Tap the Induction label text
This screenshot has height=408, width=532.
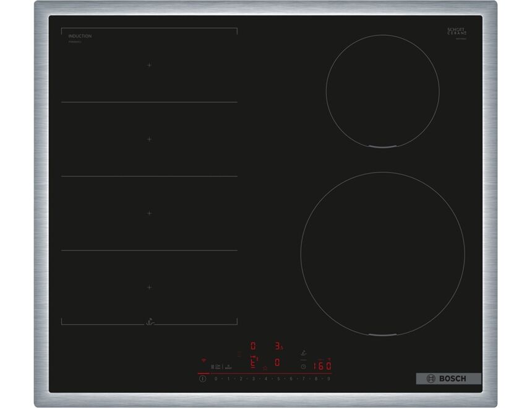click(79, 36)
